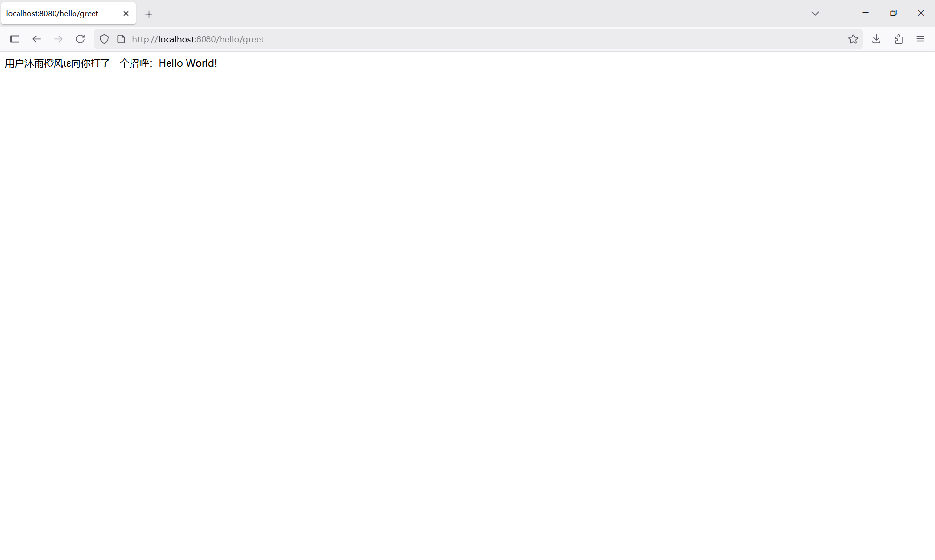Minimize the browser window
The image size is (935, 560).
pyautogui.click(x=865, y=13)
